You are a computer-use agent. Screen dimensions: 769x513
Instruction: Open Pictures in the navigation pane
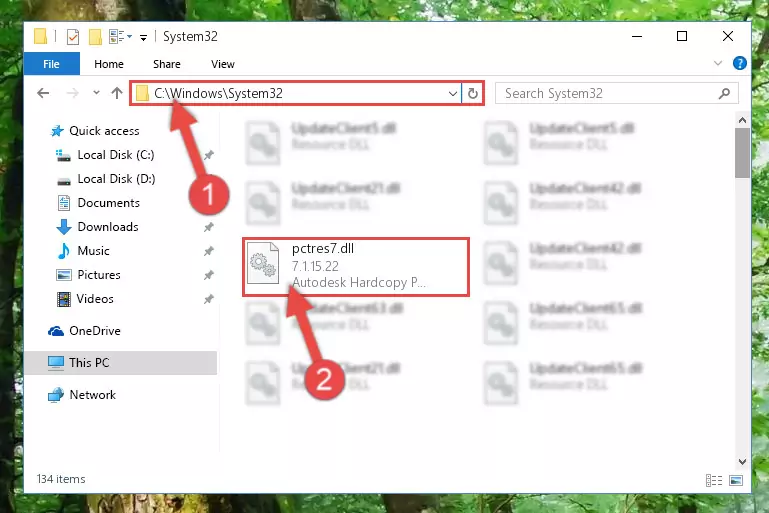99,275
